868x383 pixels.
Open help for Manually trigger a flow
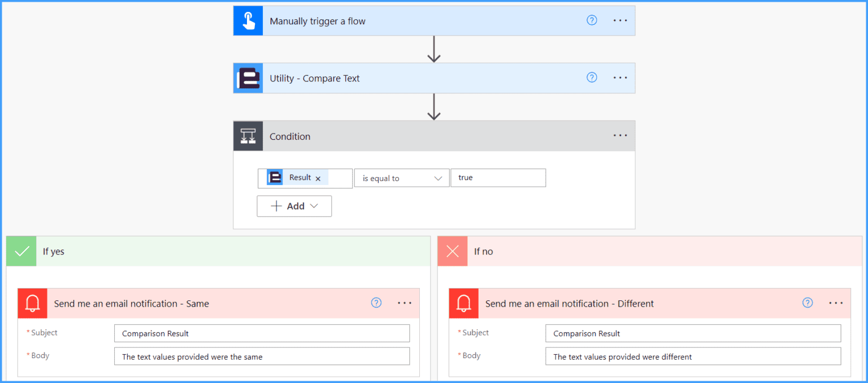592,20
